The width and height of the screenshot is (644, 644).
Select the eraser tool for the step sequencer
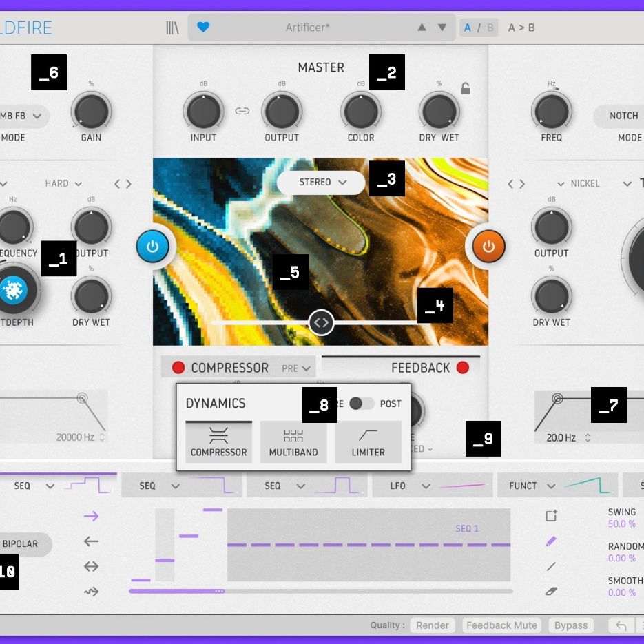(x=550, y=591)
